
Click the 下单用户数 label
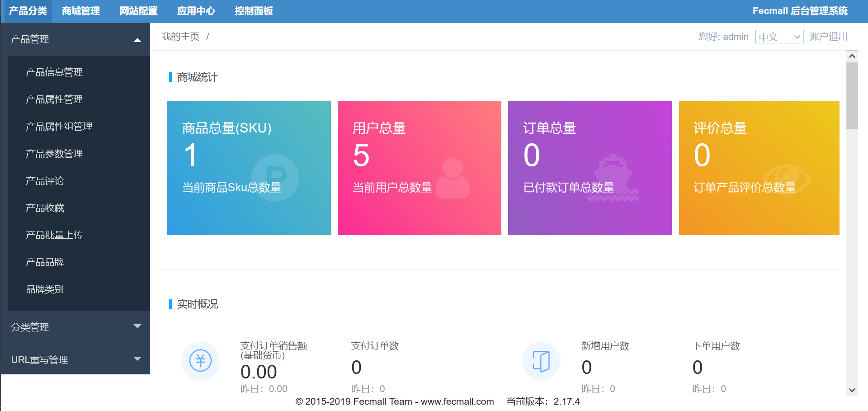(x=716, y=346)
